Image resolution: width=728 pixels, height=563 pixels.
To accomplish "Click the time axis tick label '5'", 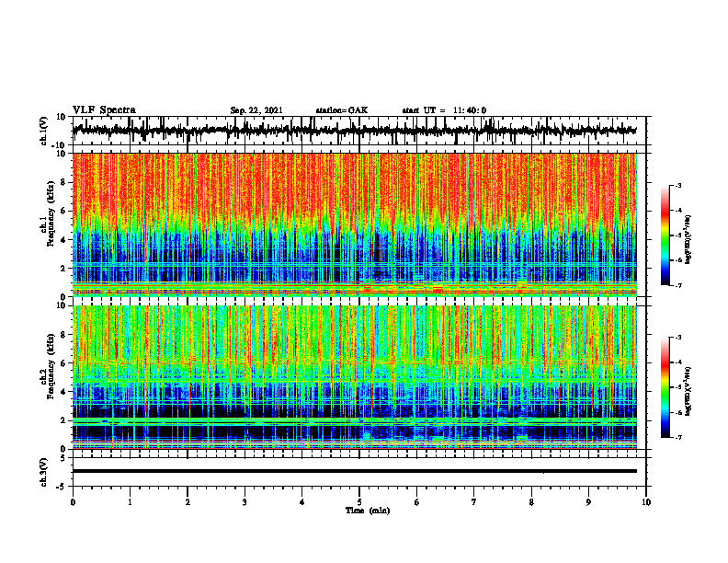I will click(x=359, y=502).
